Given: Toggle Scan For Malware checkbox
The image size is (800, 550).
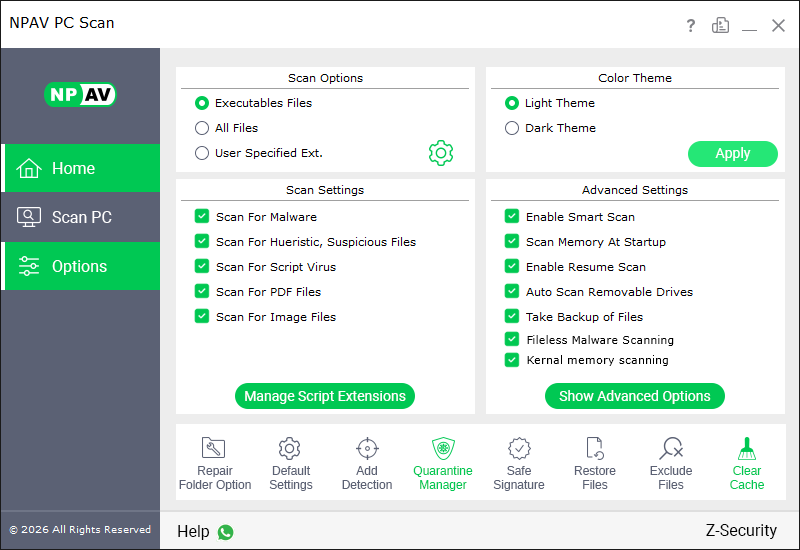Looking at the screenshot, I should (202, 216).
